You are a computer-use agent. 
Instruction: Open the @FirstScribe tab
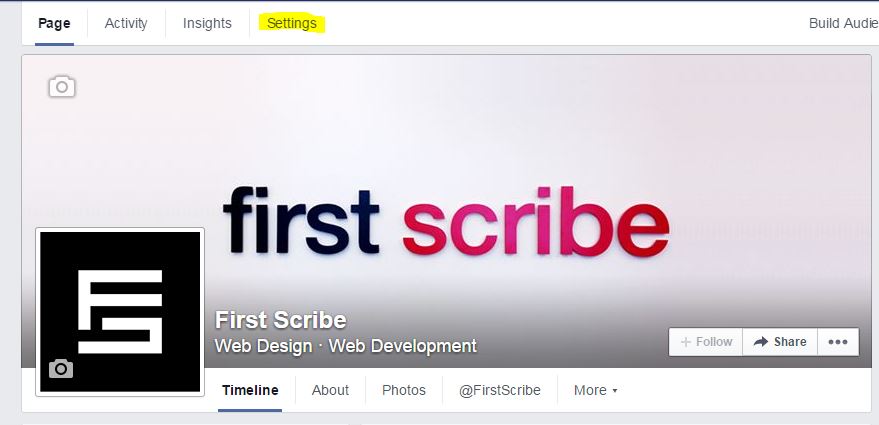[499, 390]
